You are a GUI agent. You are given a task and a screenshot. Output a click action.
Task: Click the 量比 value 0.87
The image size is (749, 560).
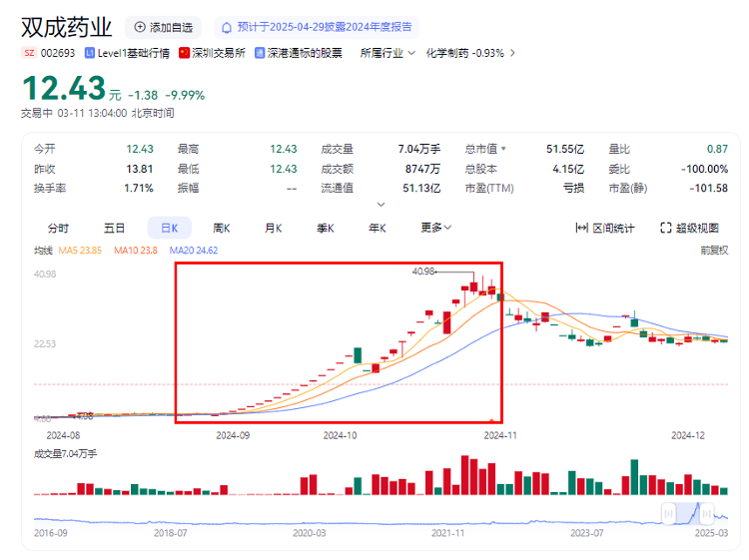pos(717,149)
